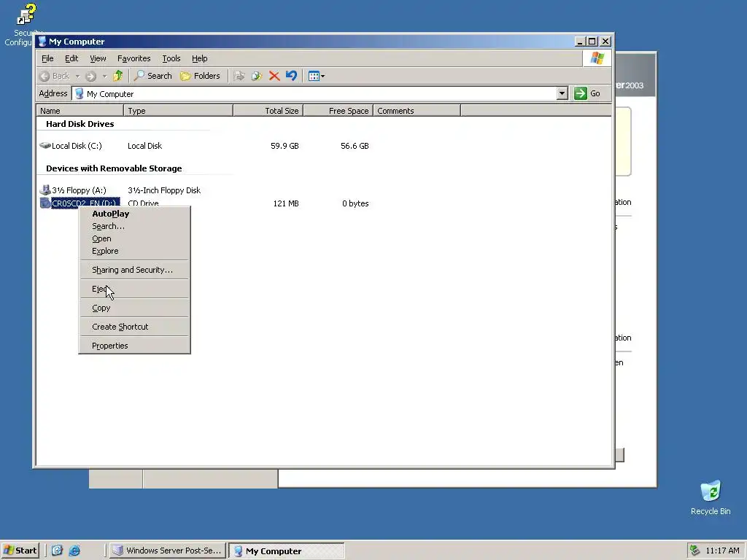Click the Forward arrow toolbar icon
747x560 pixels.
point(90,76)
